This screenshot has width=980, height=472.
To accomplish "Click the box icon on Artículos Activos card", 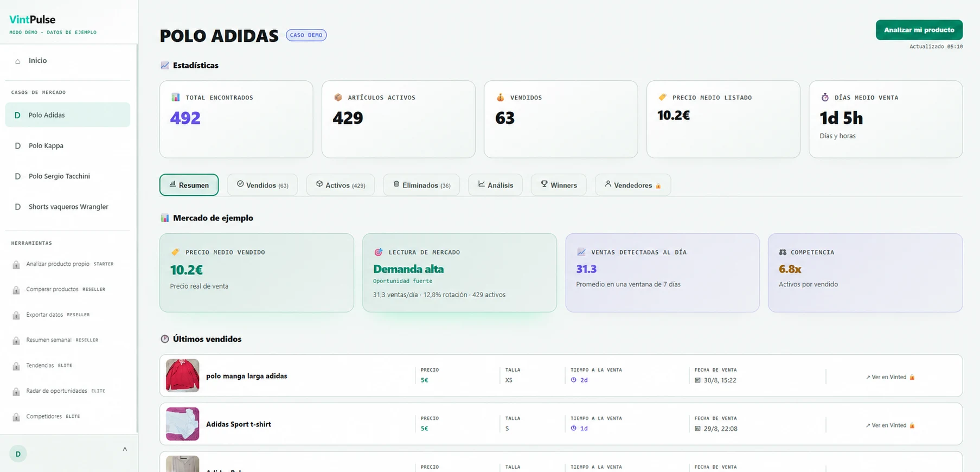I will tap(338, 97).
